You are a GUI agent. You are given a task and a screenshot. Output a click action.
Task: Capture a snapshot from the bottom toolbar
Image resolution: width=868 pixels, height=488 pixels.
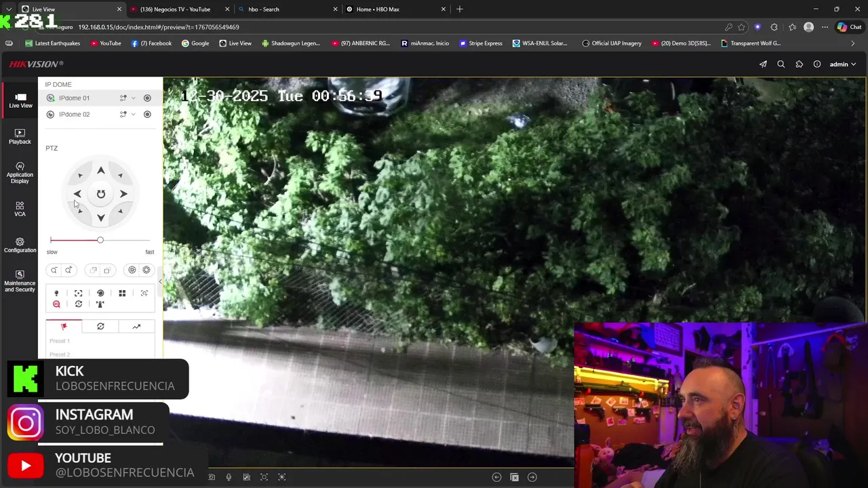pyautogui.click(x=212, y=477)
